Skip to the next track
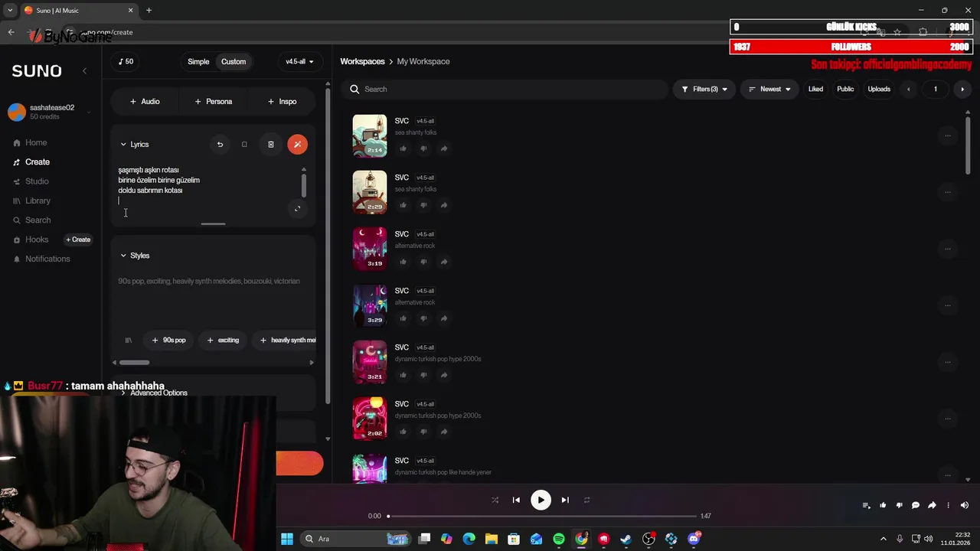The width and height of the screenshot is (980, 551). [x=565, y=500]
